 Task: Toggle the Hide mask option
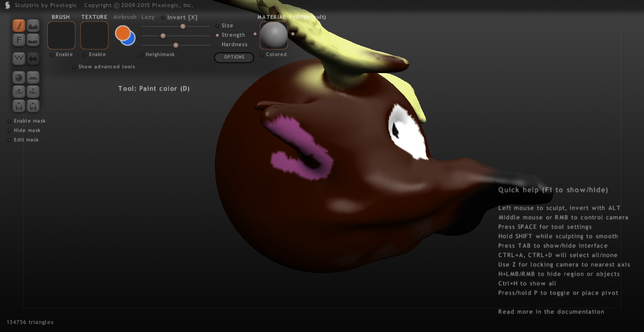coord(9,131)
